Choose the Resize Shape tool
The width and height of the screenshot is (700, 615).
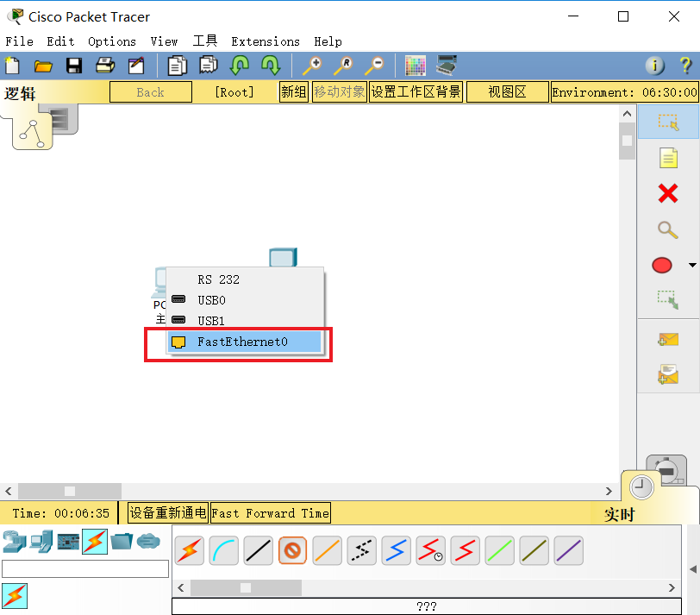668,299
